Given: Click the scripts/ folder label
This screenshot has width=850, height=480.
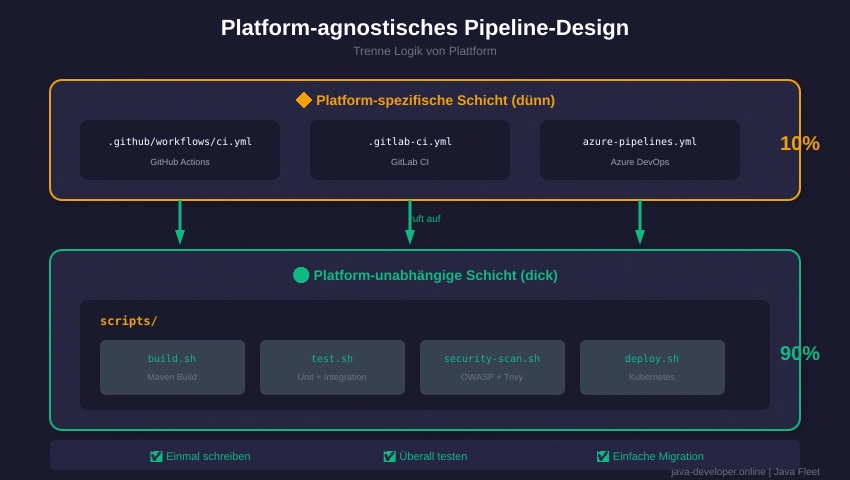Looking at the screenshot, I should coord(129,321).
